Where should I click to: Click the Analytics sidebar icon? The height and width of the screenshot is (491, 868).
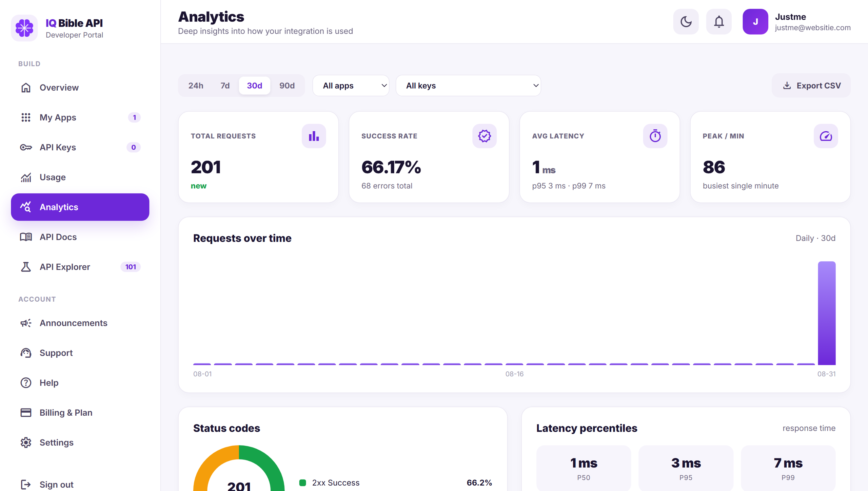(x=26, y=207)
